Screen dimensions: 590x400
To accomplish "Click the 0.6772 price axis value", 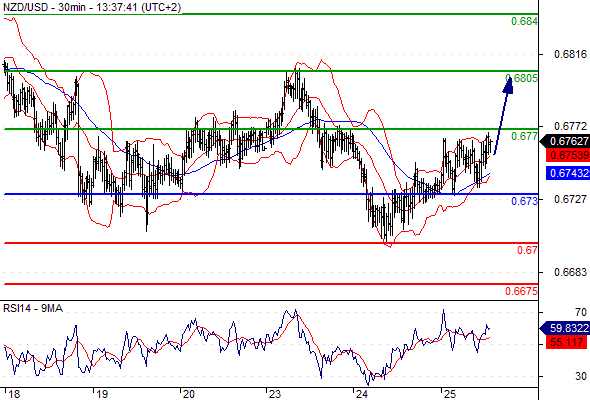I will point(570,126).
